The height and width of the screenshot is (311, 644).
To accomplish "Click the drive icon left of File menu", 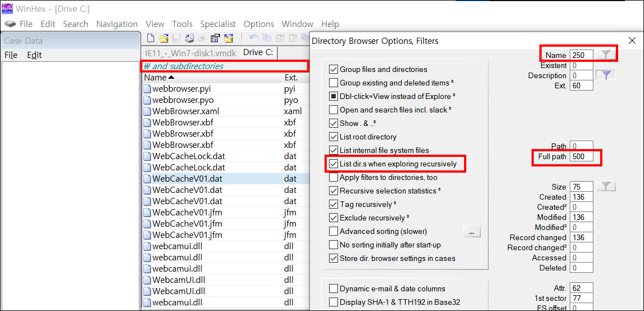I will pos(10,24).
